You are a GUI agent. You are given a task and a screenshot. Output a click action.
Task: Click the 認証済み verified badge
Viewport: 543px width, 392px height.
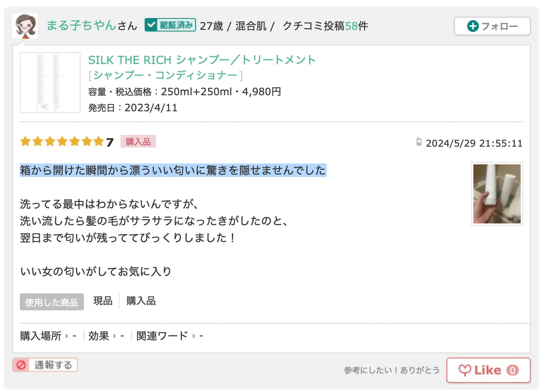[170, 25]
